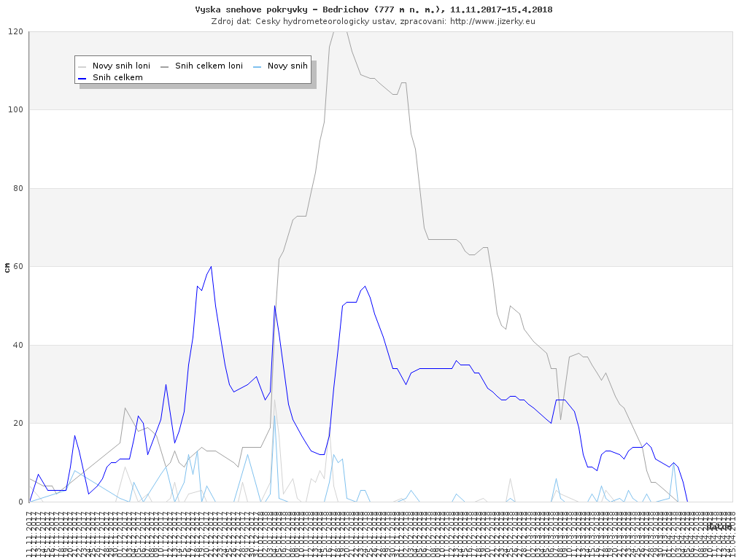Click the 'cm' y-axis unit label
This screenshot has width=747, height=560.
pyautogui.click(x=7, y=267)
